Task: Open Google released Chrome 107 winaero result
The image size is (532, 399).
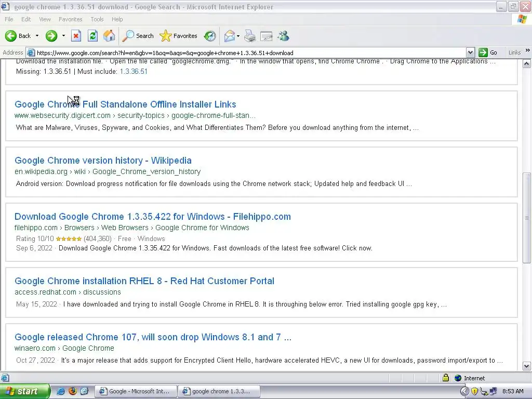Action: click(153, 337)
